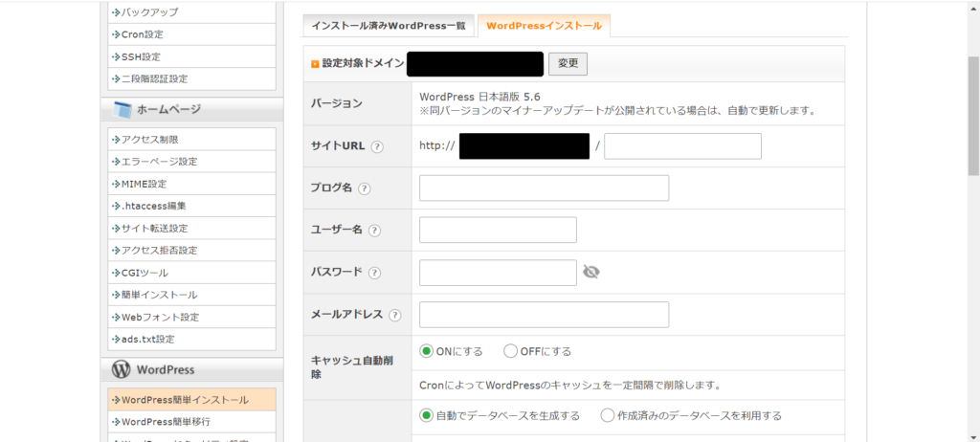Toggle password visibility eye icon
Screen dimensions: 980x442
pos(591,272)
